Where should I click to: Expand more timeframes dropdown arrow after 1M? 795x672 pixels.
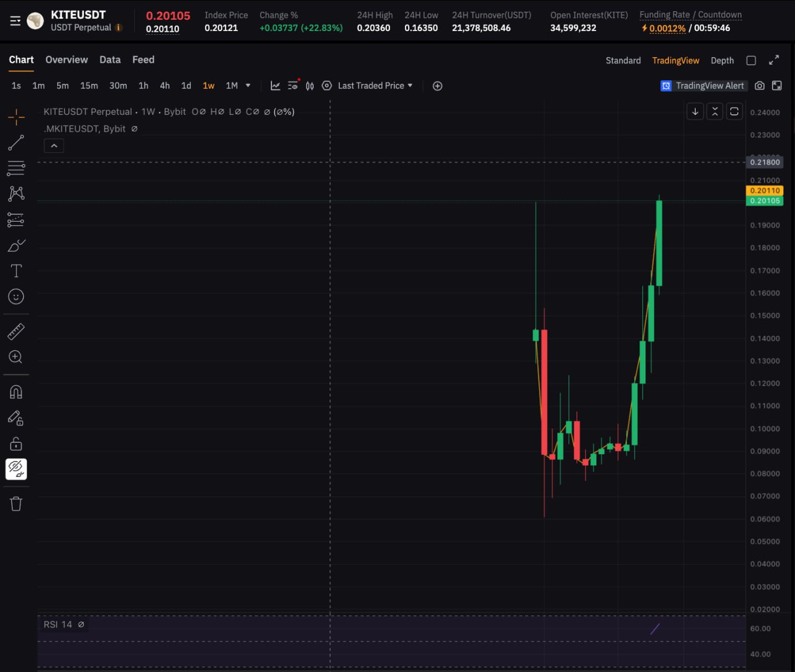pos(248,86)
